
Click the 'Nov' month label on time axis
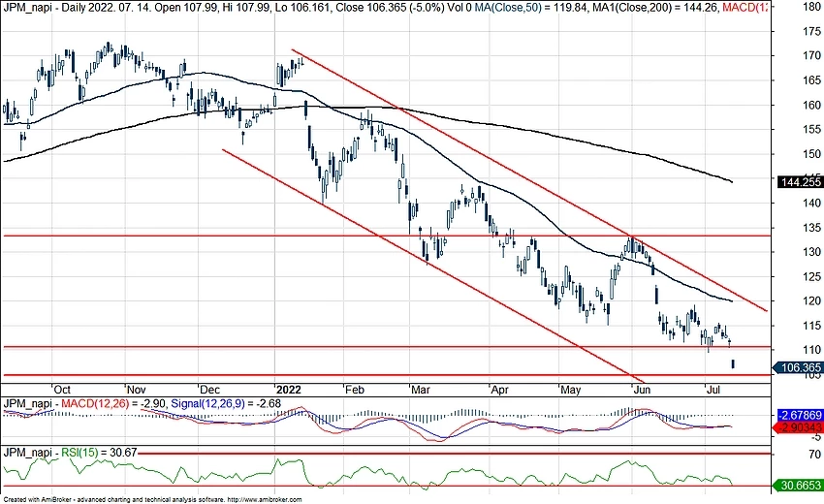tap(136, 390)
